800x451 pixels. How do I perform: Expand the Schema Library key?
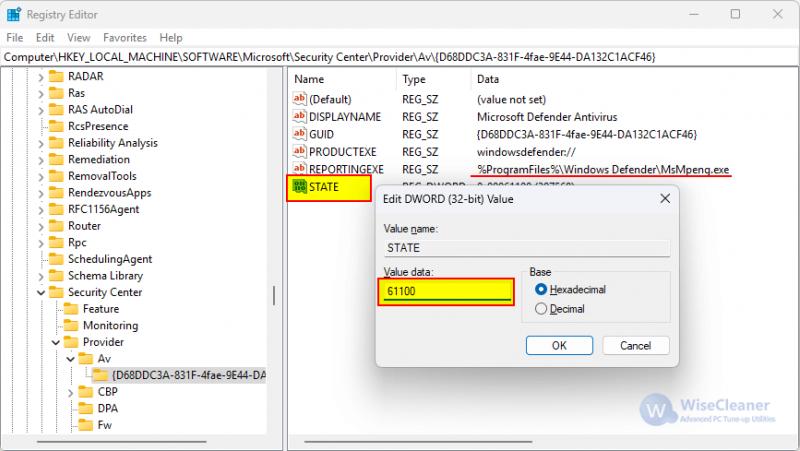click(x=41, y=277)
